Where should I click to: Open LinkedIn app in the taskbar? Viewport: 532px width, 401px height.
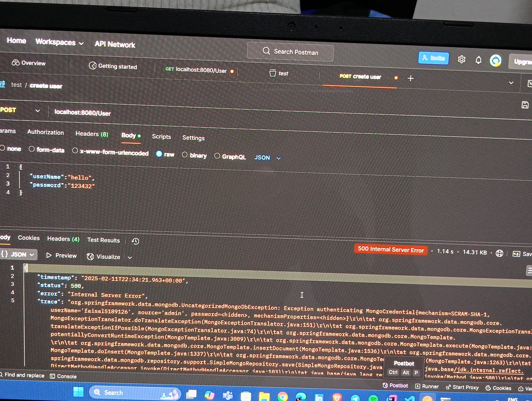[319, 397]
